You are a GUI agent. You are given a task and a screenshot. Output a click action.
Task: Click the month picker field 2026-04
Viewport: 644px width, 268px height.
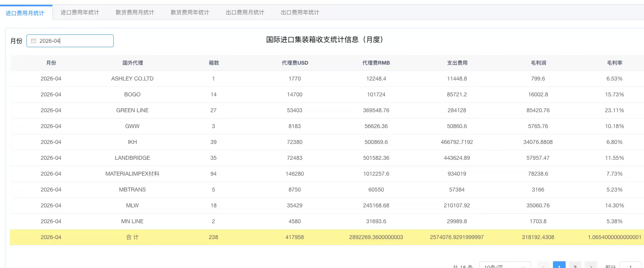pos(70,41)
